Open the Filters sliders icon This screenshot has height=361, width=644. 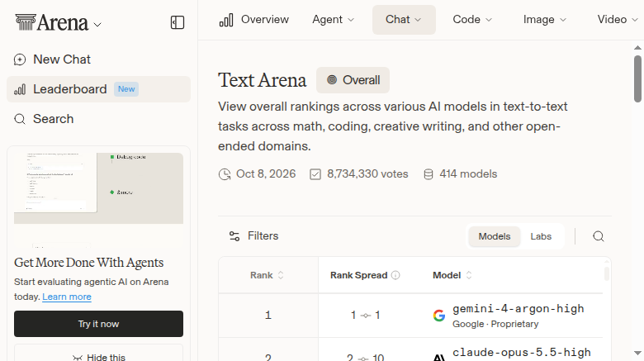tap(234, 236)
